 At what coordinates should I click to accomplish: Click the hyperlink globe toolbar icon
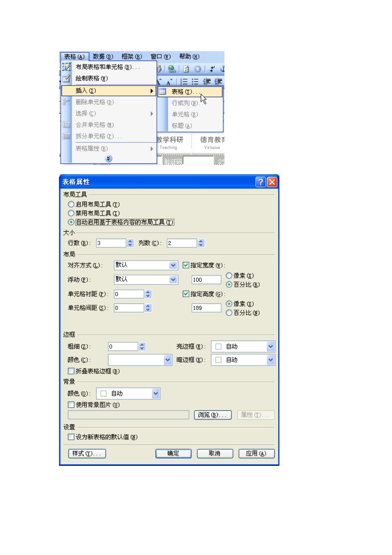tap(172, 69)
